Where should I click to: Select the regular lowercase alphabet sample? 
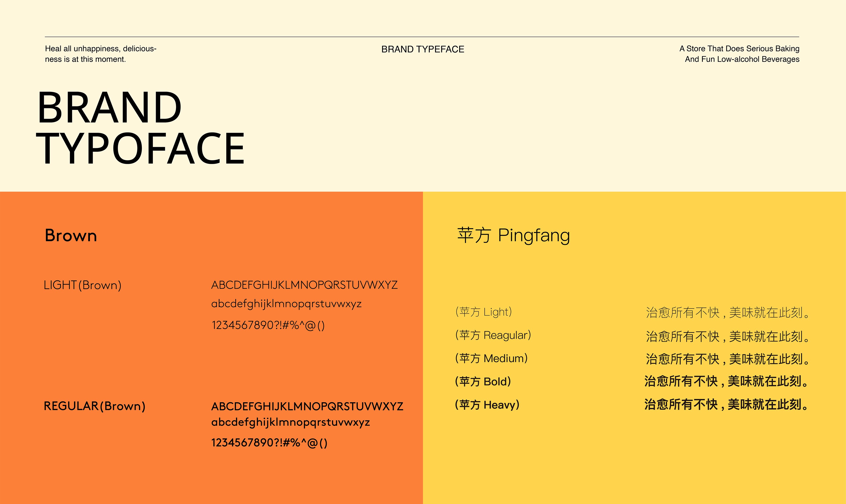[291, 422]
